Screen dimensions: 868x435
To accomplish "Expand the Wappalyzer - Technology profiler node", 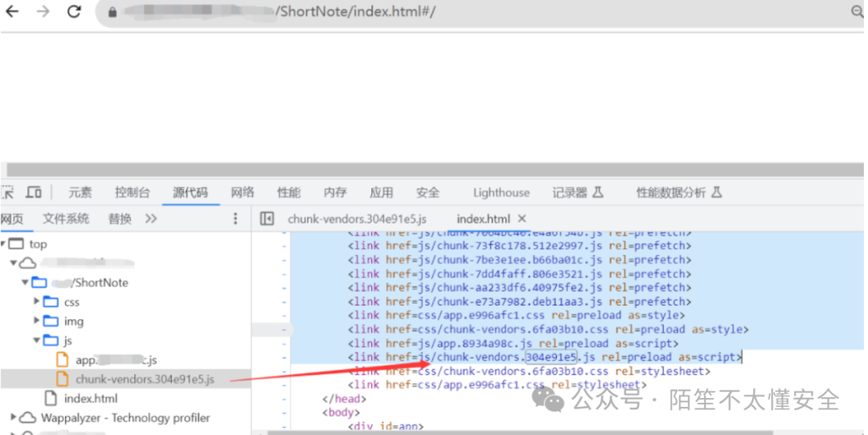I will pos(14,417).
